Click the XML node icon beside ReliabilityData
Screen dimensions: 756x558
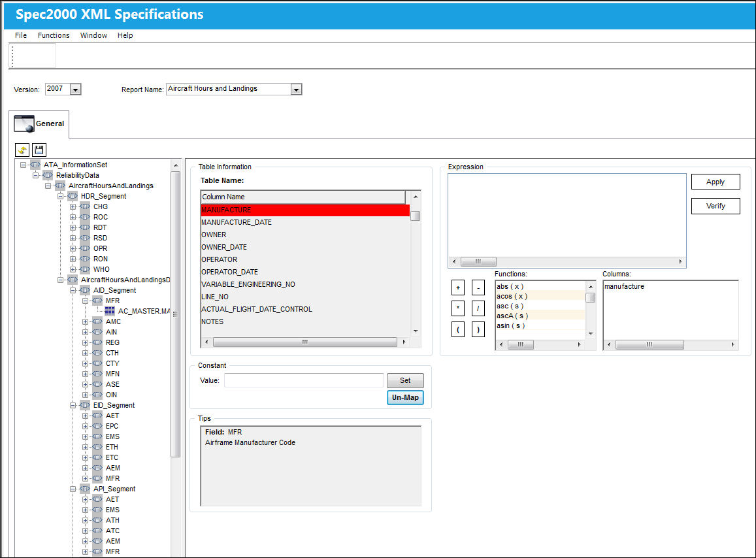click(48, 175)
